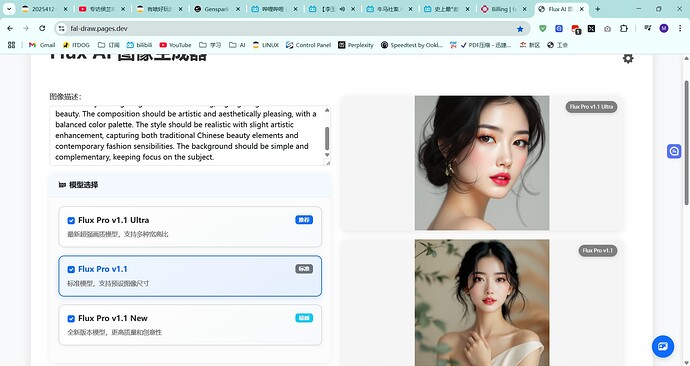Click the textarea scroll up arrow
This screenshot has height=366, width=690.
point(327,110)
